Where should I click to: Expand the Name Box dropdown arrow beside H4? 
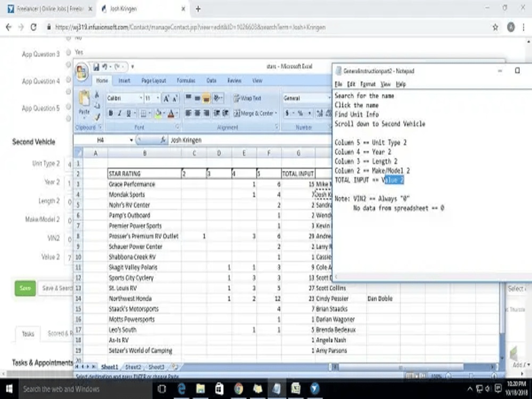click(x=131, y=140)
